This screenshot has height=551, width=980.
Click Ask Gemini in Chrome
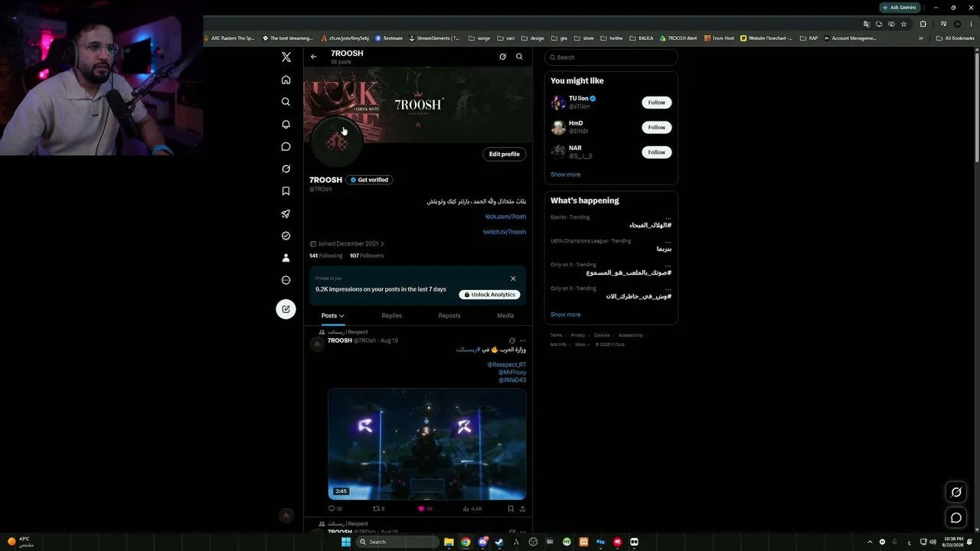(900, 8)
